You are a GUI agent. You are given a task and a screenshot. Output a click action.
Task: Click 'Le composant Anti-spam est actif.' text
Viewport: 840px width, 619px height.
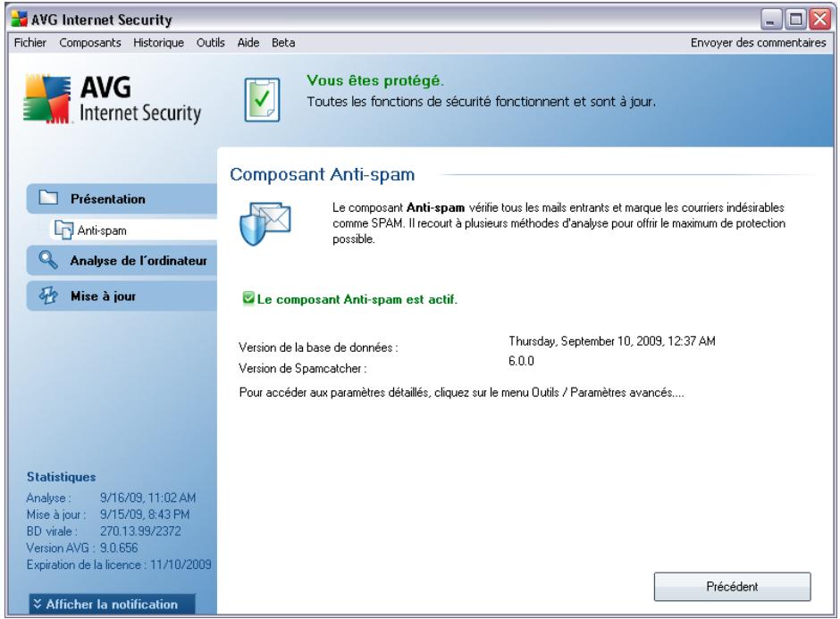(357, 299)
